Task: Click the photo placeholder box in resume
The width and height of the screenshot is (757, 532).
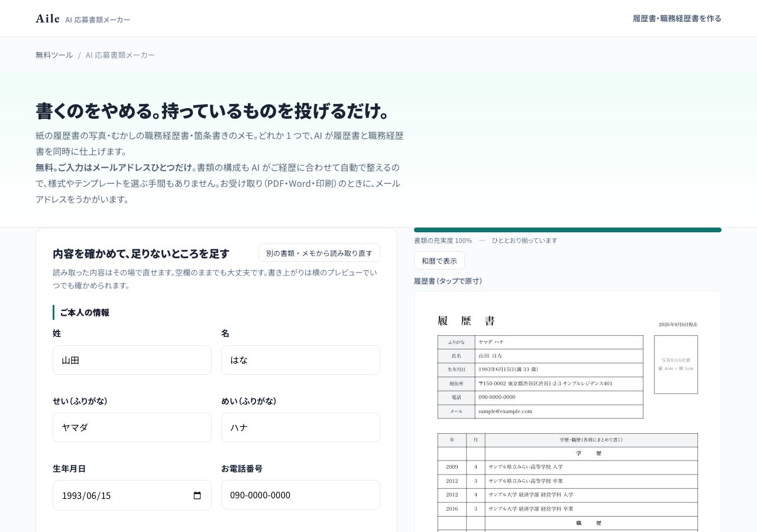Action: 676,364
